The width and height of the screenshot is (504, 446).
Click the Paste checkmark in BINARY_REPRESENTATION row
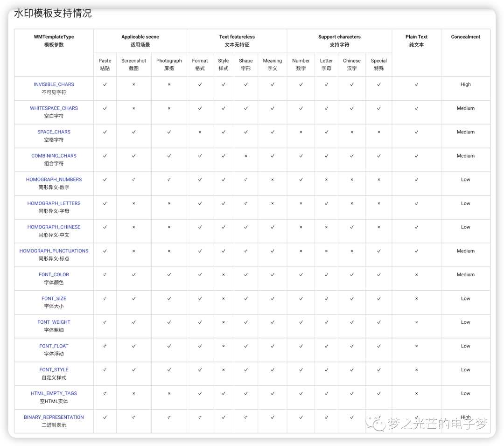[x=105, y=418]
